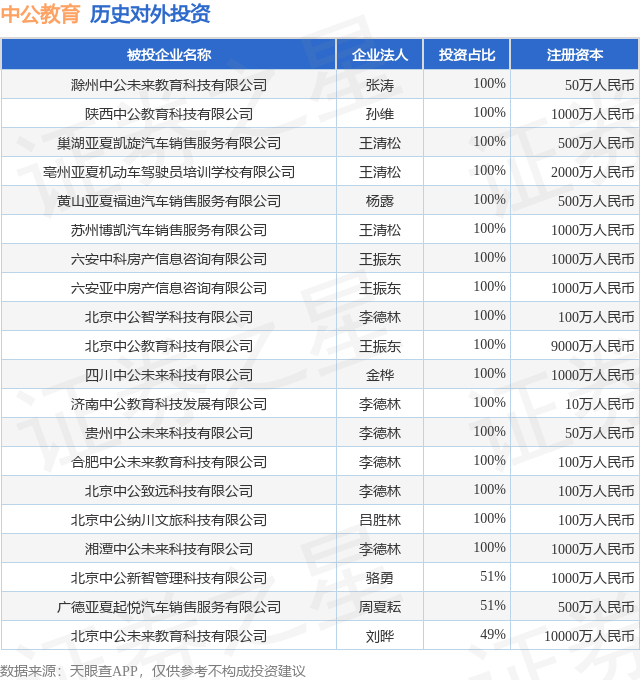Click legal person 张涛
Viewport: 640px width, 680px height.
[380, 85]
